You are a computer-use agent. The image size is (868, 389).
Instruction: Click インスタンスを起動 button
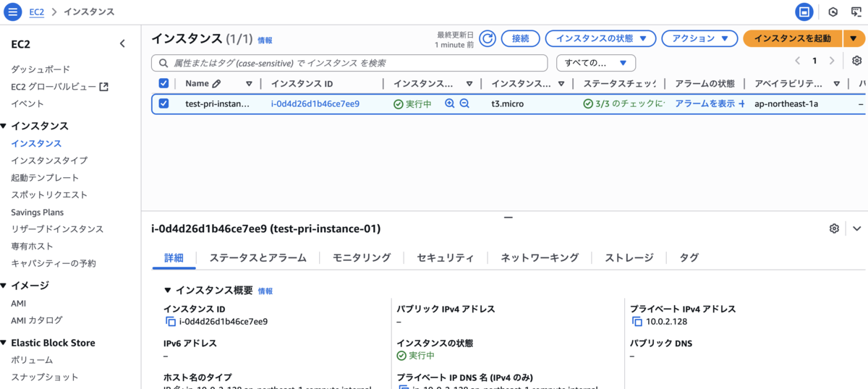[x=793, y=38]
